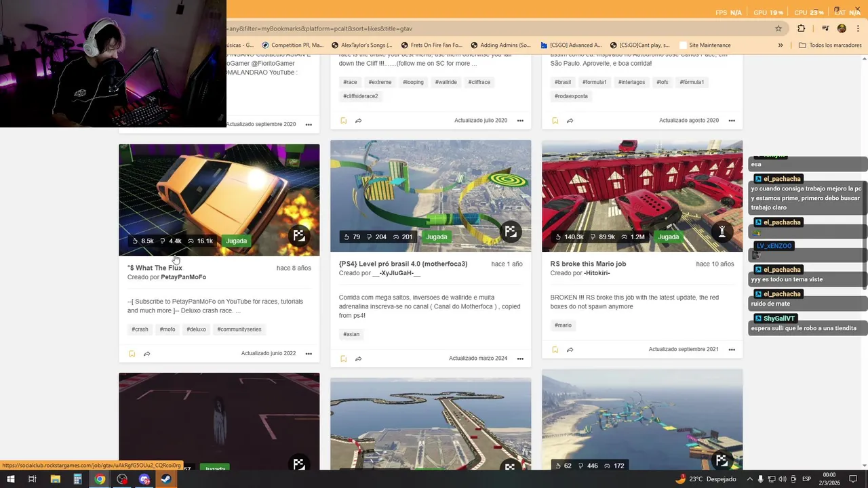Open Frets On Fire Fan Fo... bookmark
The image size is (868, 488).
431,45
